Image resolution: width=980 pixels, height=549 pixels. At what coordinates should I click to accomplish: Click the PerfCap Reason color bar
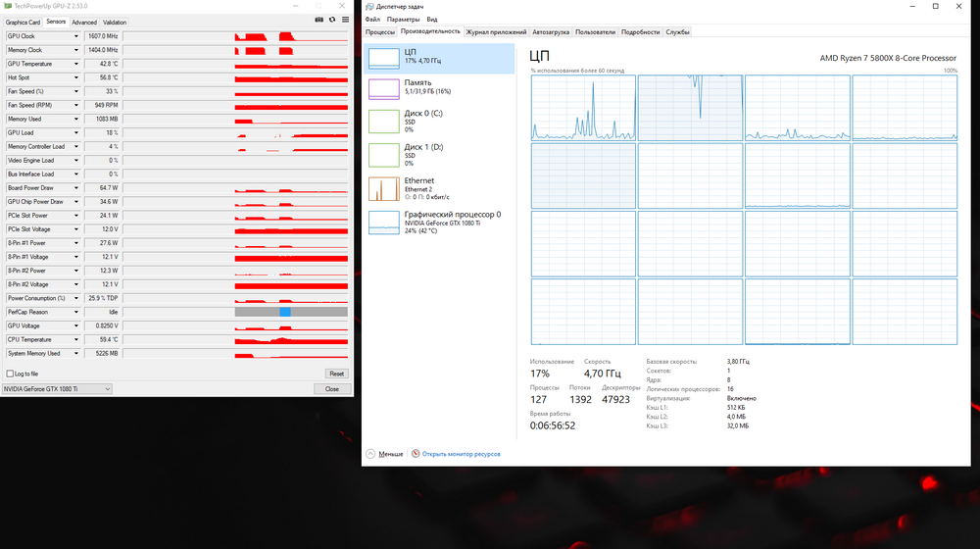[x=291, y=312]
